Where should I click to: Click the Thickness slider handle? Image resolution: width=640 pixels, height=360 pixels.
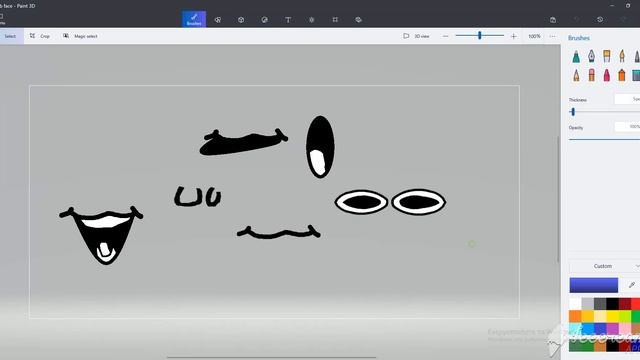coord(573,112)
